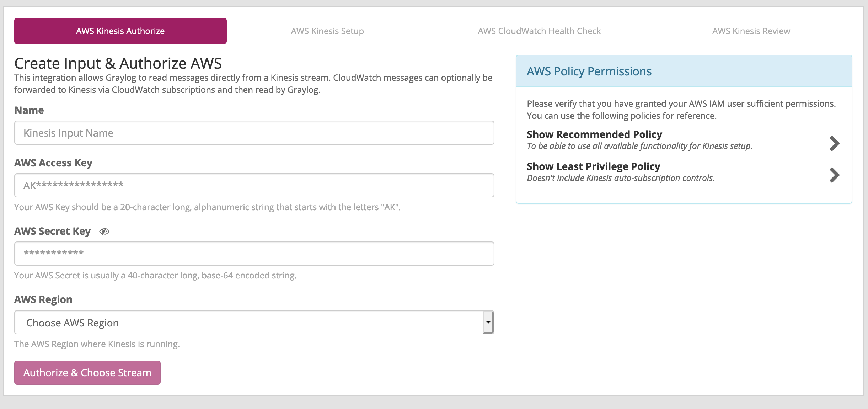
Task: Click the Authorize & Choose Stream button
Action: tap(87, 372)
